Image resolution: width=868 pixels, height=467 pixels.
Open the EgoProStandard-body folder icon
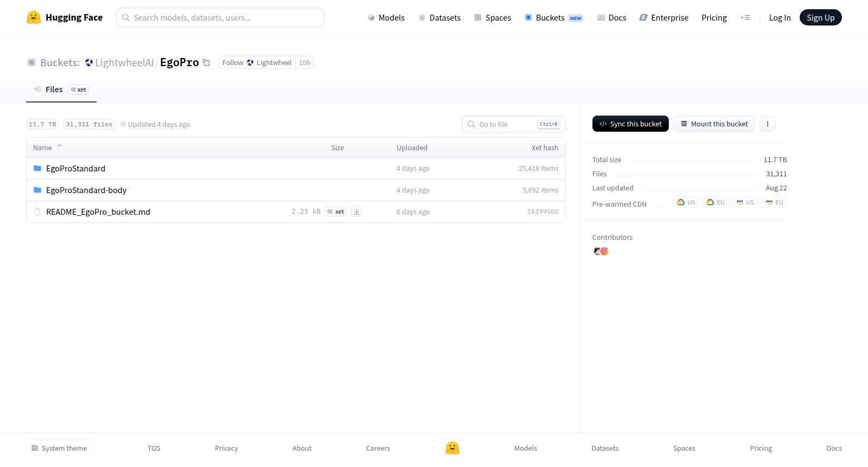[37, 190]
